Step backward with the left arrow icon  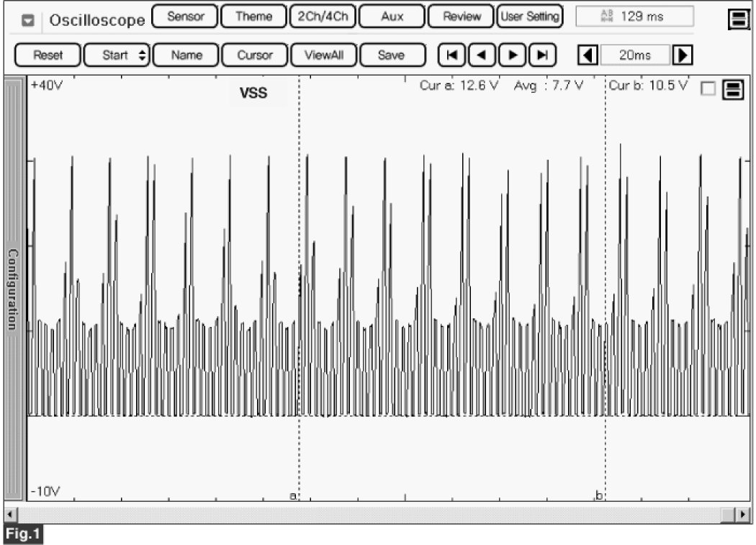coord(481,55)
